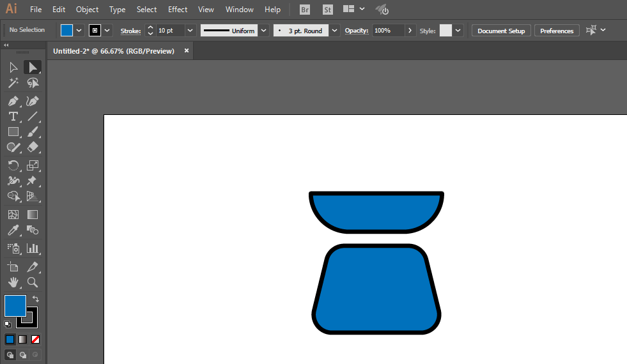Select the Gradient tool
627x364 pixels.
coord(33,215)
